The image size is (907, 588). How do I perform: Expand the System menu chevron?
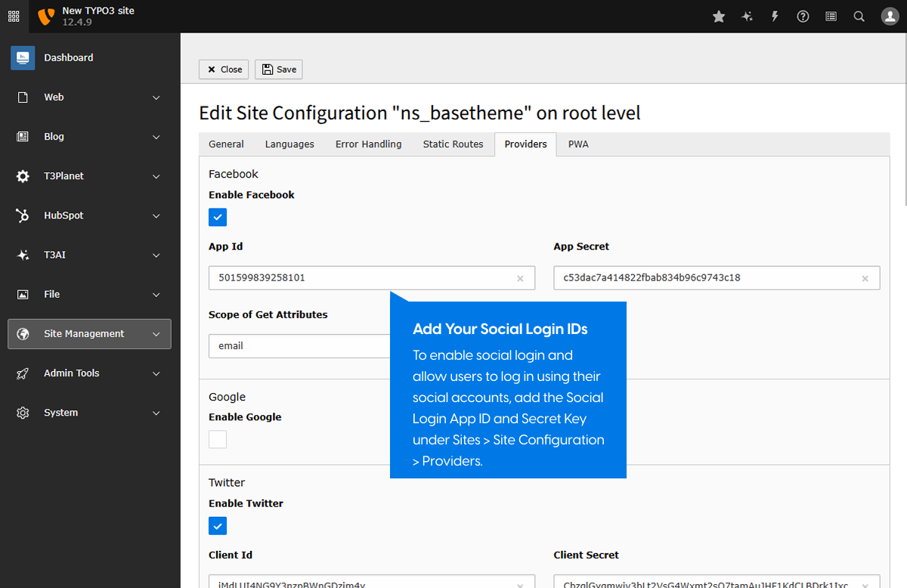click(156, 413)
